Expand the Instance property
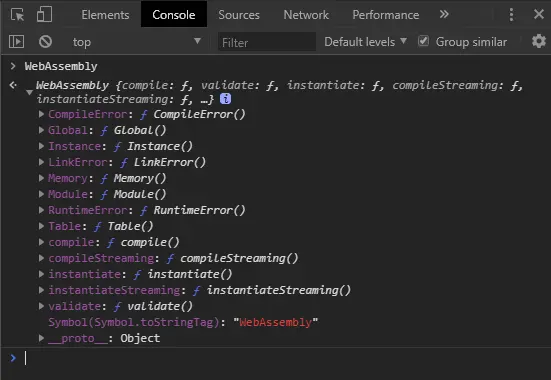 [x=41, y=146]
